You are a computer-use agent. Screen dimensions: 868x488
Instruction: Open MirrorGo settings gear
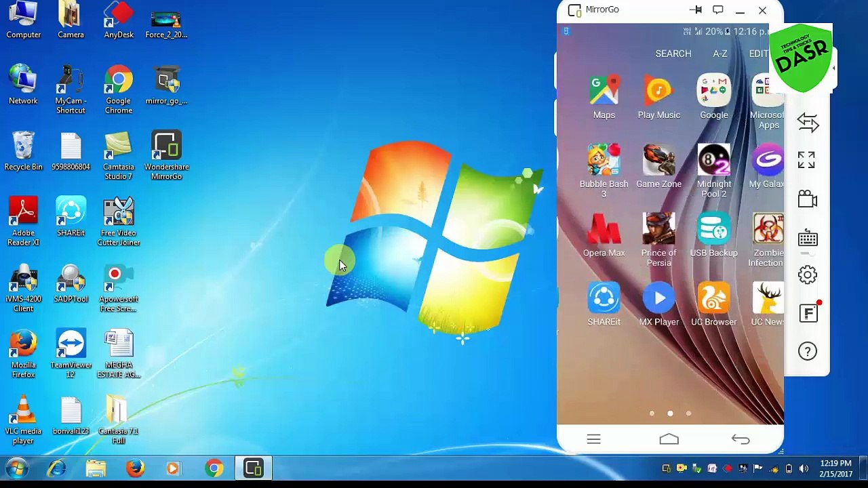(808, 274)
